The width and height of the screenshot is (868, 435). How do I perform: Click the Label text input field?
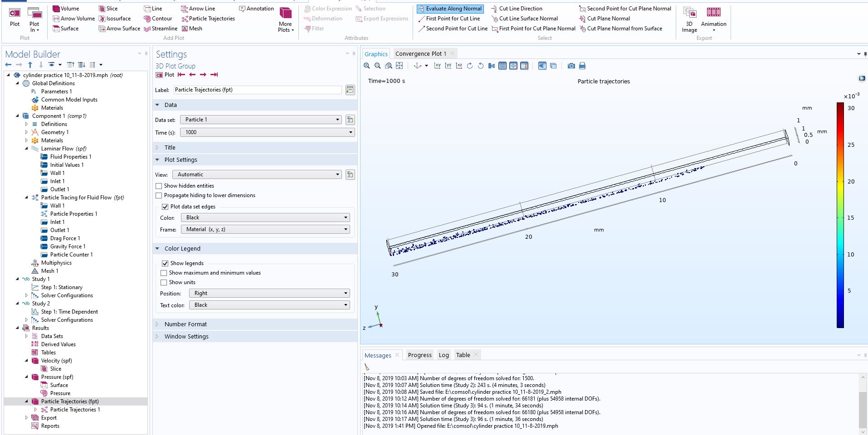tap(257, 90)
